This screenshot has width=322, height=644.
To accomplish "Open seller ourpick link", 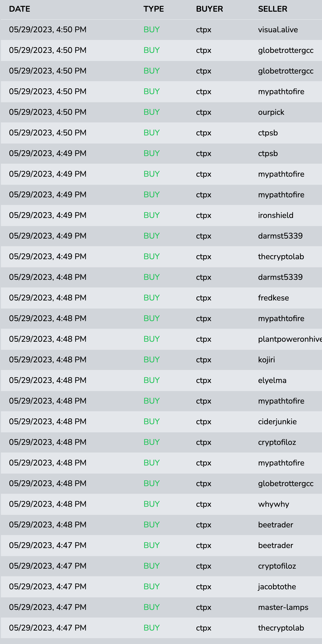I will coord(271,112).
